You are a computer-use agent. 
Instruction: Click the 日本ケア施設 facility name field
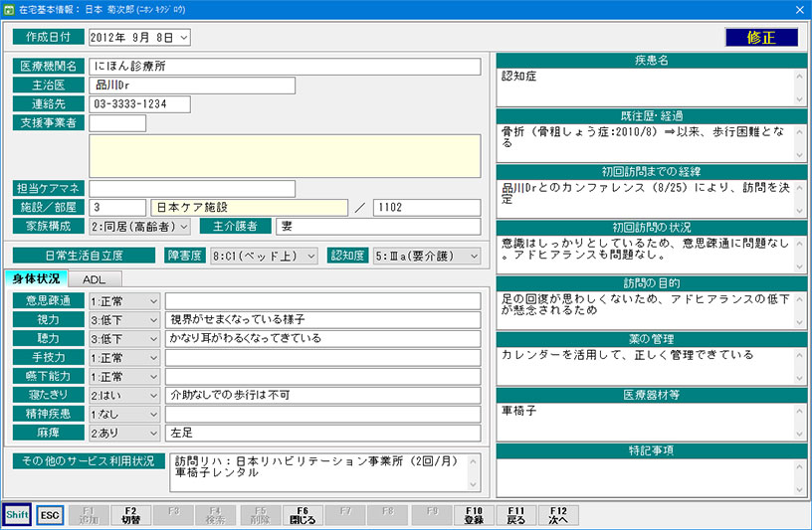tap(250, 208)
